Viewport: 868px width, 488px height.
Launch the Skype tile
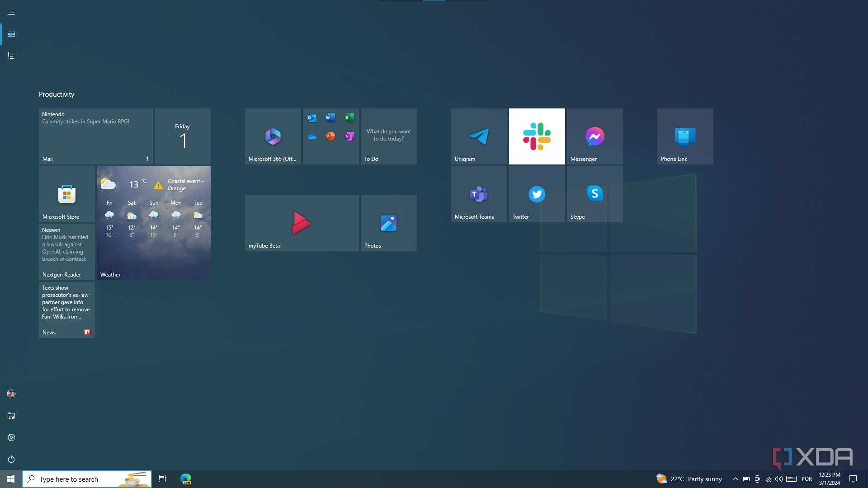(x=594, y=194)
